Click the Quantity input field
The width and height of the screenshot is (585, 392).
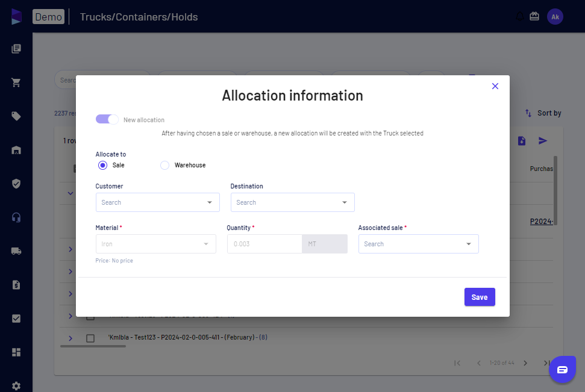click(264, 244)
